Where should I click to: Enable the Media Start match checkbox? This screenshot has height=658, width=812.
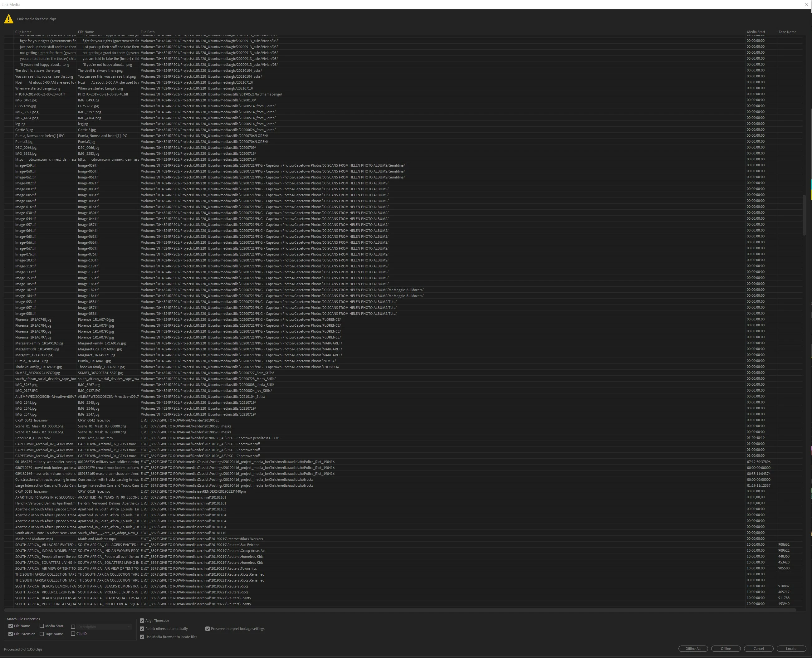click(x=42, y=626)
